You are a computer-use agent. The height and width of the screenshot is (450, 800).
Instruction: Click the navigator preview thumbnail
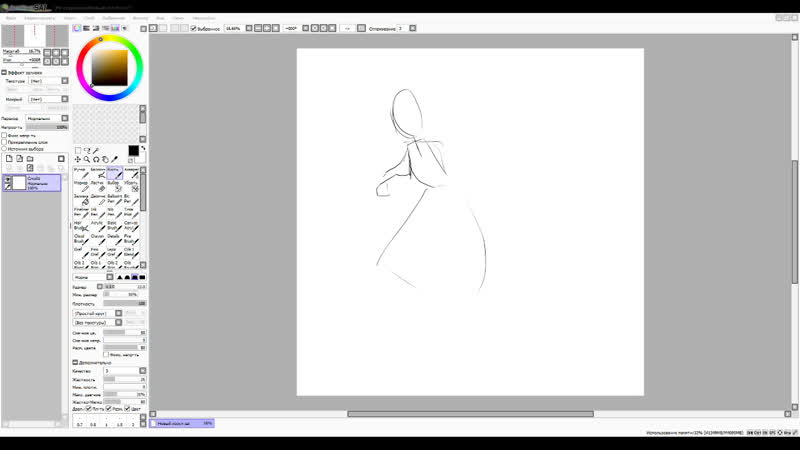(35, 36)
